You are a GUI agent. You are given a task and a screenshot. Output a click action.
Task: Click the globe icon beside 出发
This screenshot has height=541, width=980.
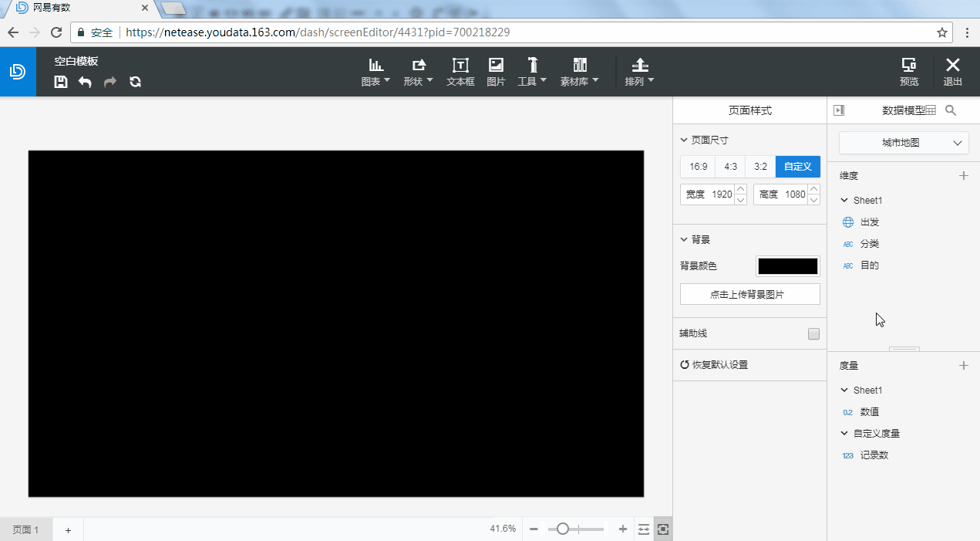point(848,222)
